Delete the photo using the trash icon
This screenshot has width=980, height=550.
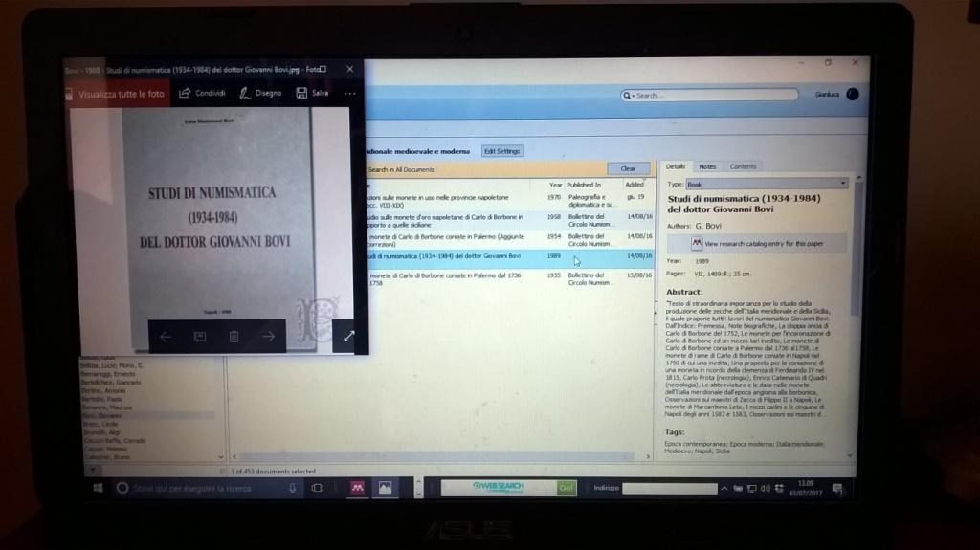(234, 337)
